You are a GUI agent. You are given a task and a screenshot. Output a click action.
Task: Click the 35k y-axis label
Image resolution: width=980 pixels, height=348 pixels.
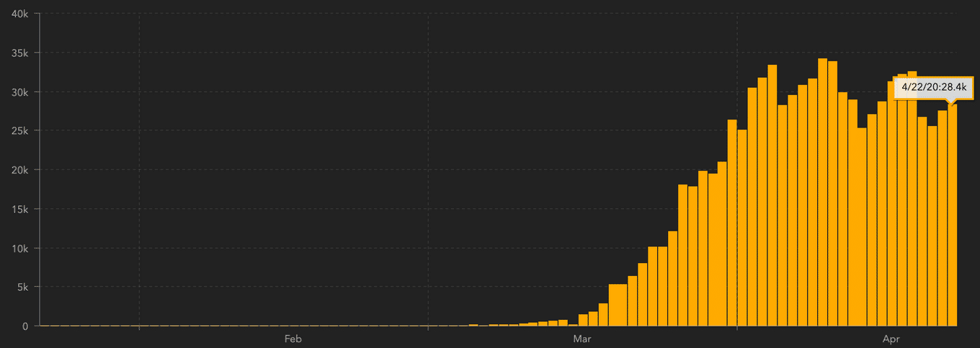pyautogui.click(x=19, y=53)
